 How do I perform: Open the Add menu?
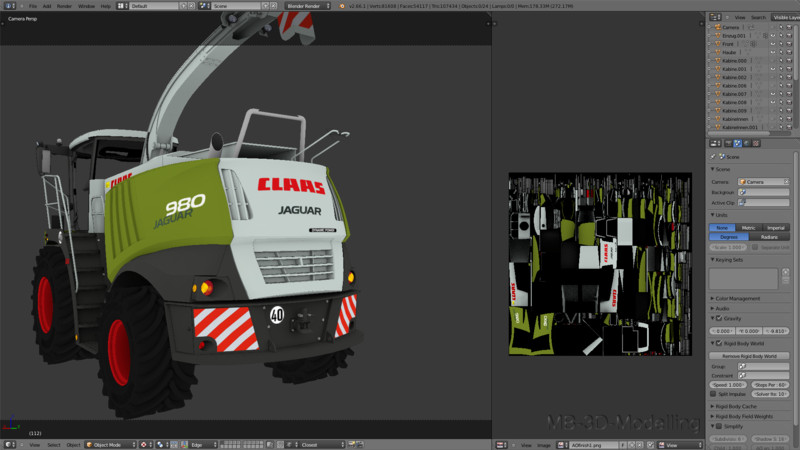tap(46, 6)
